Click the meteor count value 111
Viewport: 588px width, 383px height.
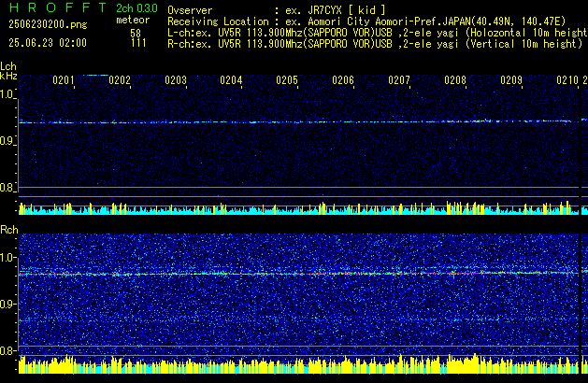[138, 43]
